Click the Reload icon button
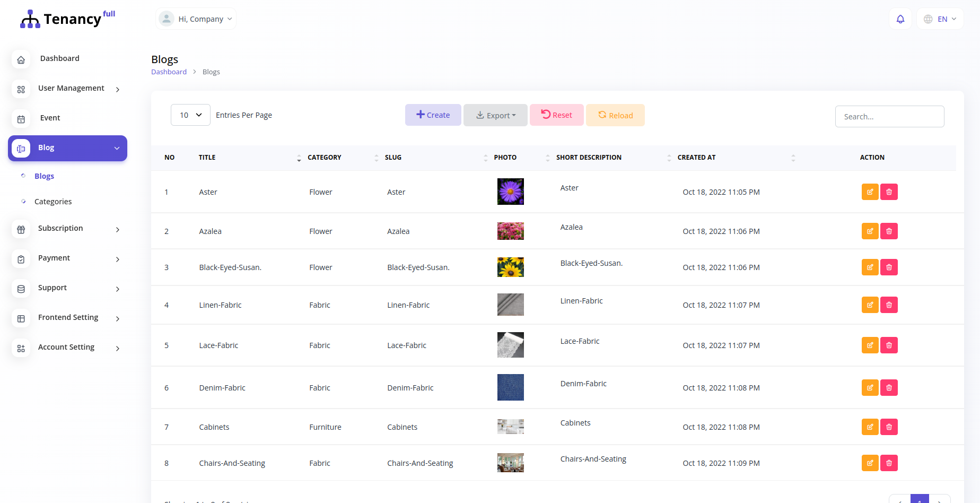Viewport: 980px width, 503px height. pyautogui.click(x=603, y=115)
